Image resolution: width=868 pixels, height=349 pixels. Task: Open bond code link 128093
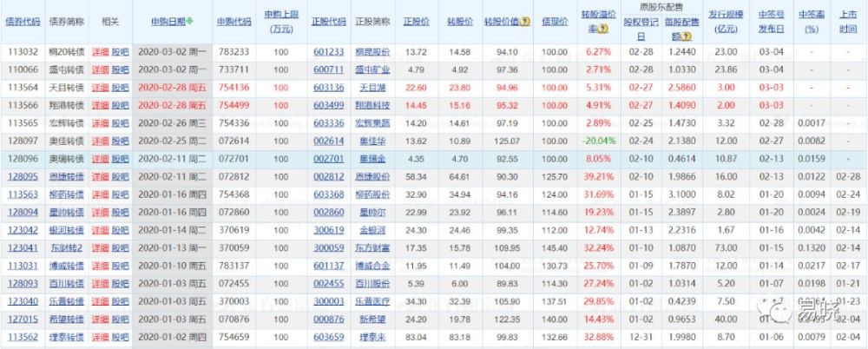(x=23, y=283)
